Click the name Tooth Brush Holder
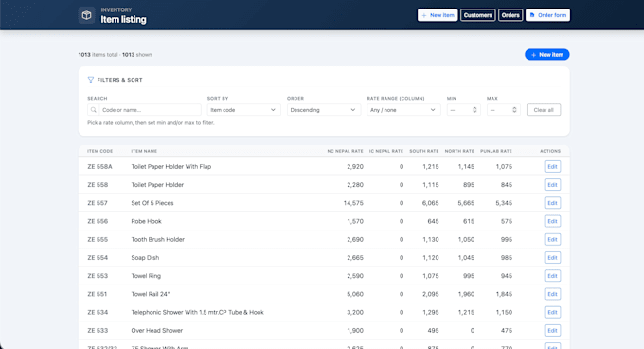Image resolution: width=644 pixels, height=349 pixels. (x=158, y=239)
